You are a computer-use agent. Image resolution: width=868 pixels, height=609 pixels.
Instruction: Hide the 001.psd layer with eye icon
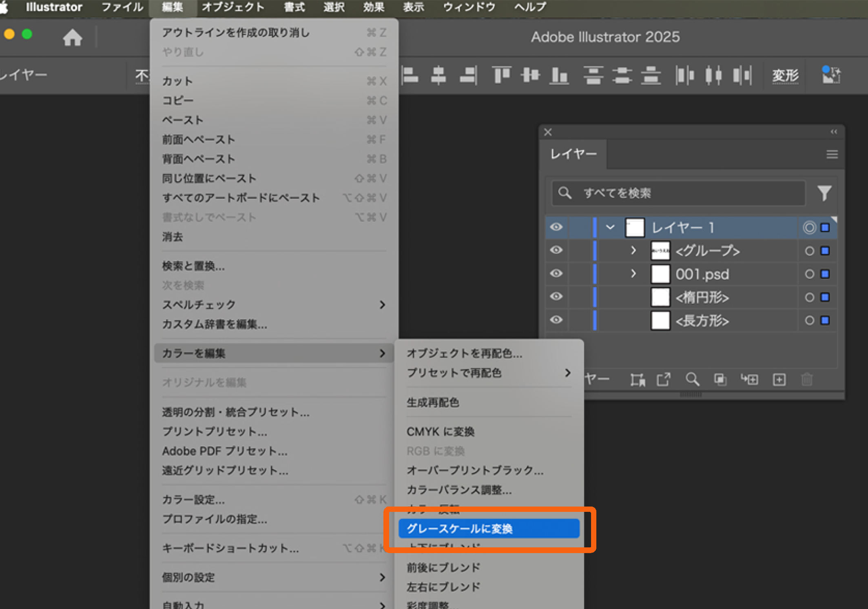click(x=556, y=273)
